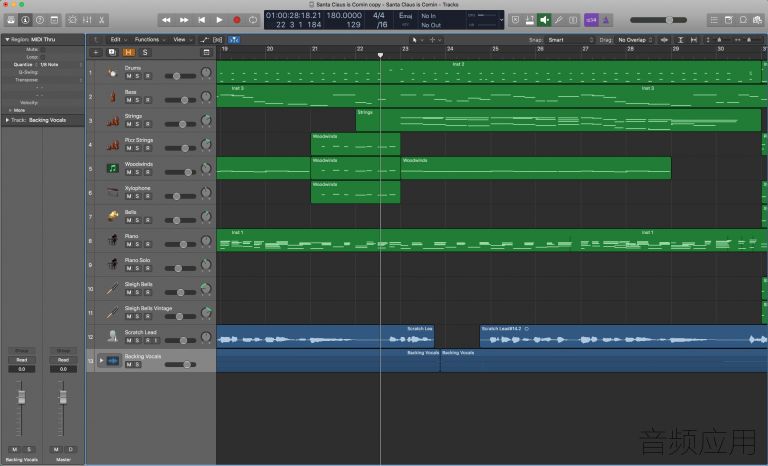
Task: Click the Woodwinds track music note icon
Action: pyautogui.click(x=113, y=169)
